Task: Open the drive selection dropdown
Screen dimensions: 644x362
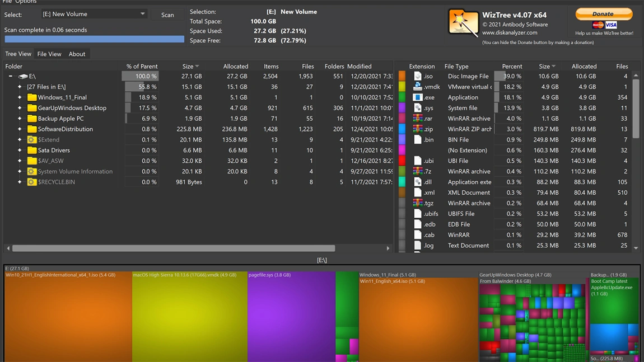Action: coord(142,14)
